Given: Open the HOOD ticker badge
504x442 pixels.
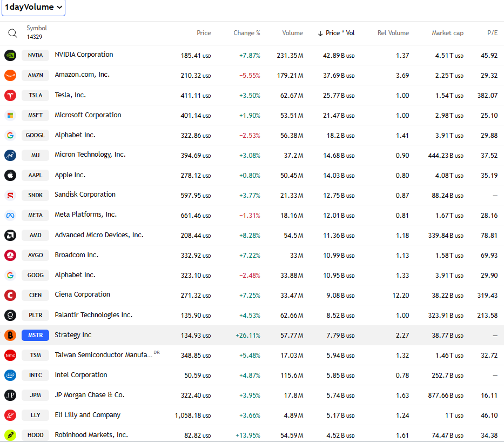Looking at the screenshot, I should (x=35, y=436).
